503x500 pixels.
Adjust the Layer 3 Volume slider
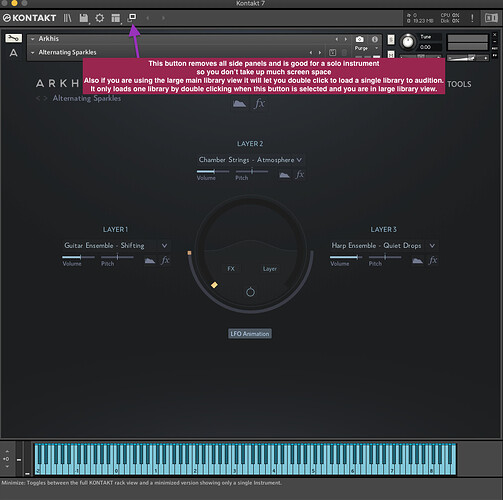(347, 257)
